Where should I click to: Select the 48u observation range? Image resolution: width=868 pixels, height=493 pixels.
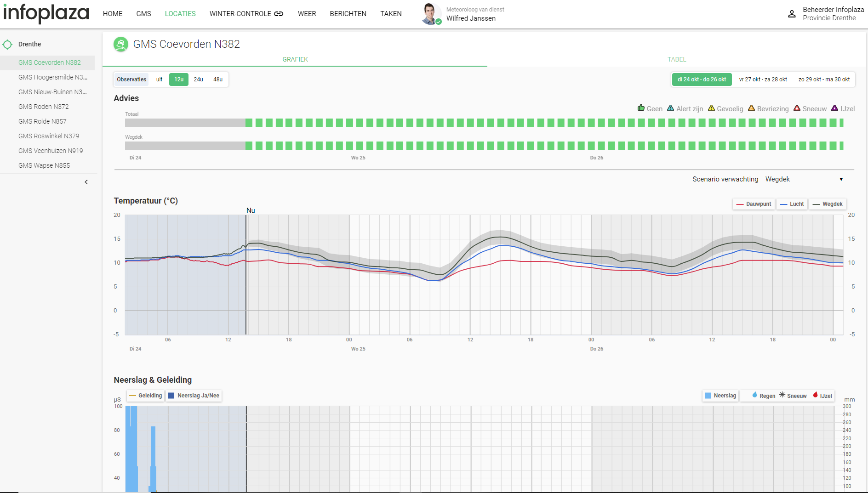point(218,79)
